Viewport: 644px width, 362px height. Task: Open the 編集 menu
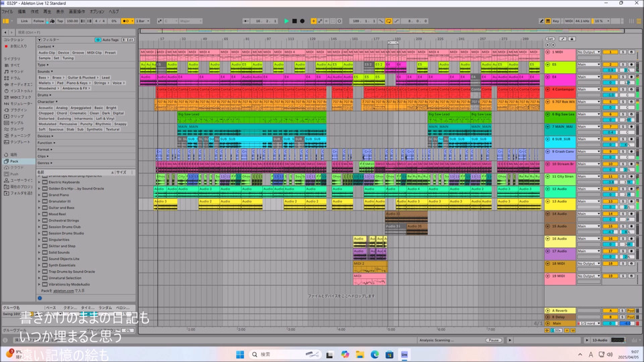[21, 11]
